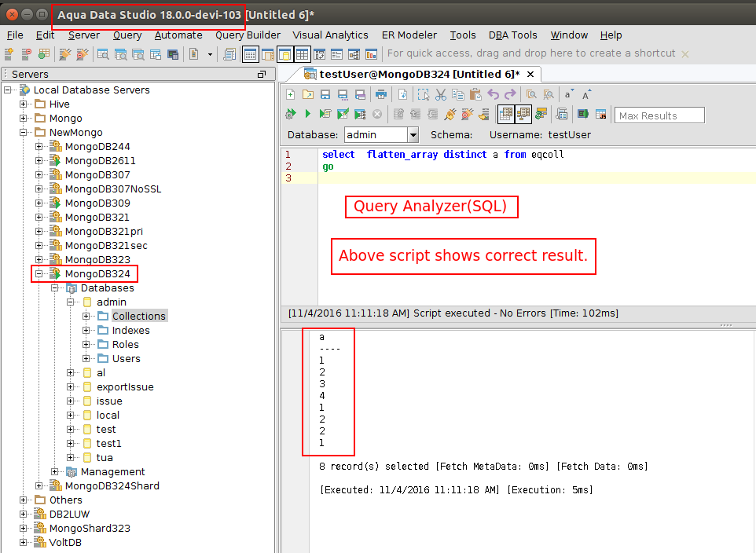756x553 pixels.
Task: Toggle the side-panel layout button in main toolbar
Action: [268, 54]
